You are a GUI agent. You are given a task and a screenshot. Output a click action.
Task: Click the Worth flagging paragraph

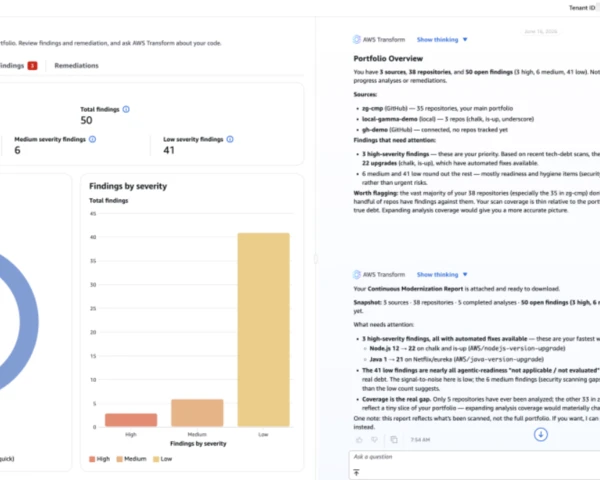pyautogui.click(x=476, y=202)
